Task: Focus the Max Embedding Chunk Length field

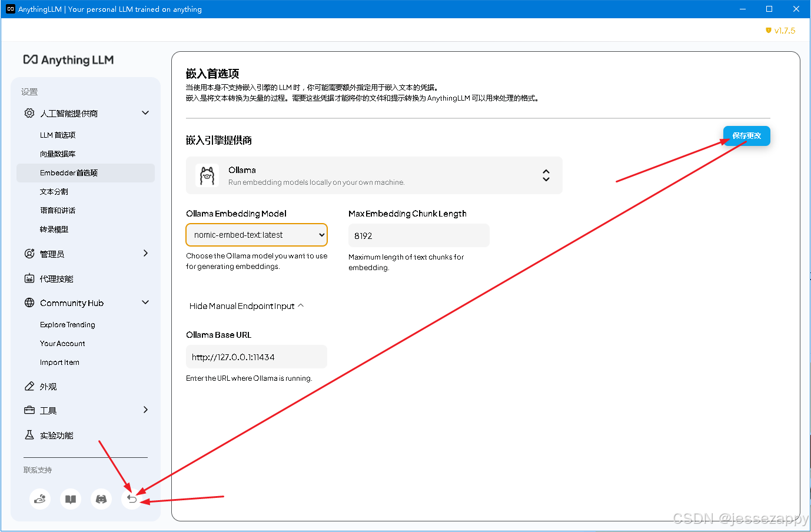Action: 419,235
